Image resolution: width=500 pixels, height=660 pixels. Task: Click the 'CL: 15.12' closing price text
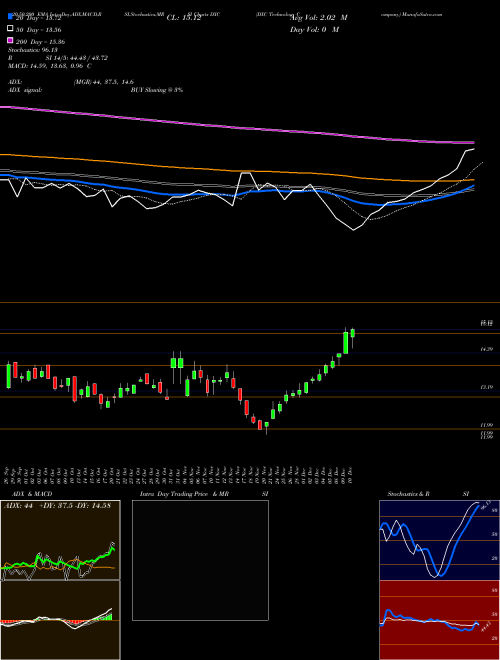coord(184,18)
